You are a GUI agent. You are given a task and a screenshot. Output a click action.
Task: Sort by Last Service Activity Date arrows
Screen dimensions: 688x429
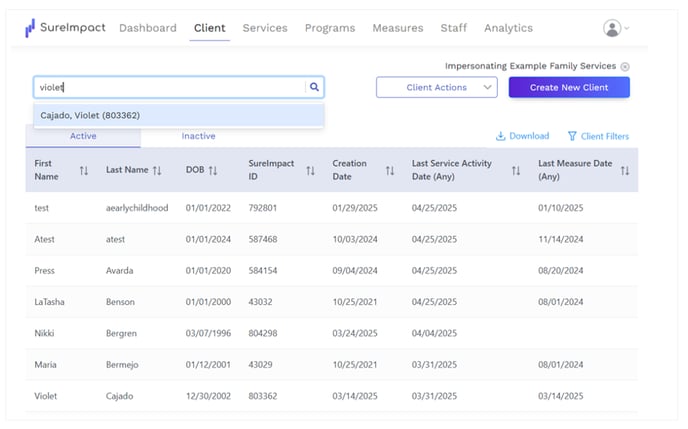[x=516, y=171]
